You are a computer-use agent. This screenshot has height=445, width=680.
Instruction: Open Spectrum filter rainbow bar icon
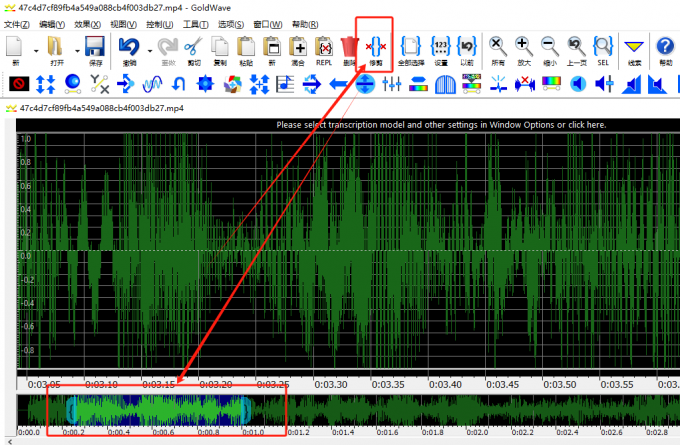click(x=551, y=84)
